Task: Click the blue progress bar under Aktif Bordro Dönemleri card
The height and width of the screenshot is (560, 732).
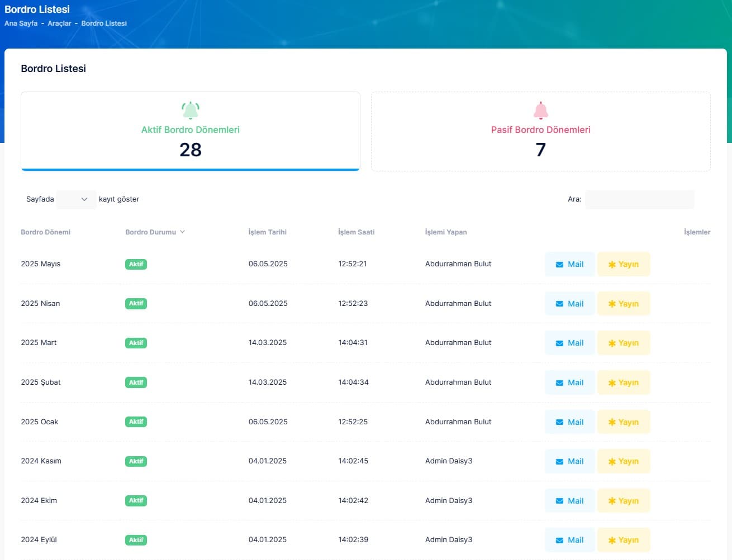Action: point(190,169)
